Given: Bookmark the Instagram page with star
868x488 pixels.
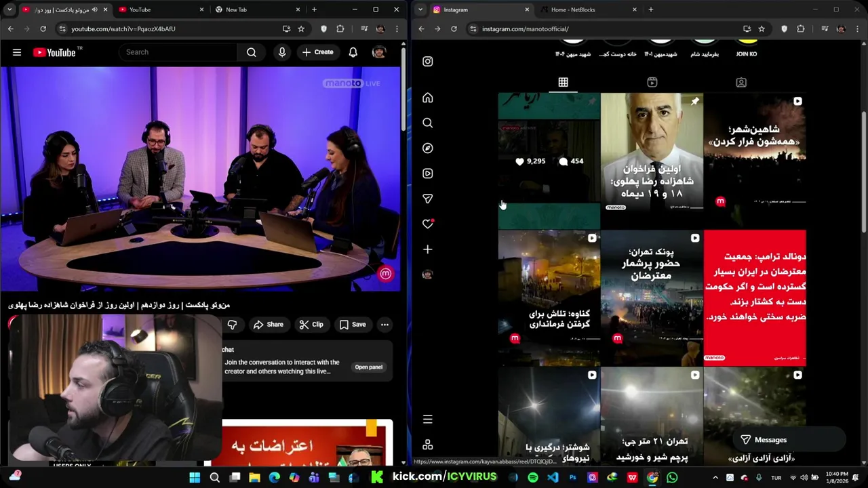Looking at the screenshot, I should 762,28.
